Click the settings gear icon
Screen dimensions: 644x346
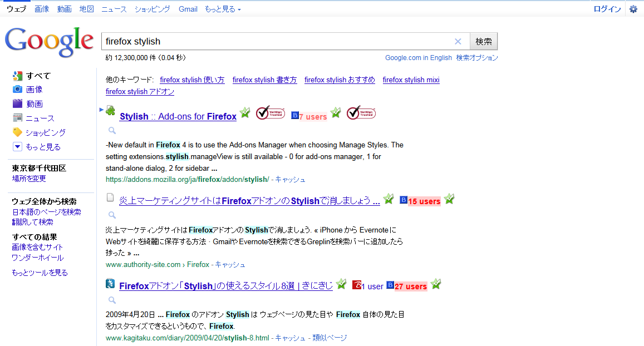tap(633, 9)
